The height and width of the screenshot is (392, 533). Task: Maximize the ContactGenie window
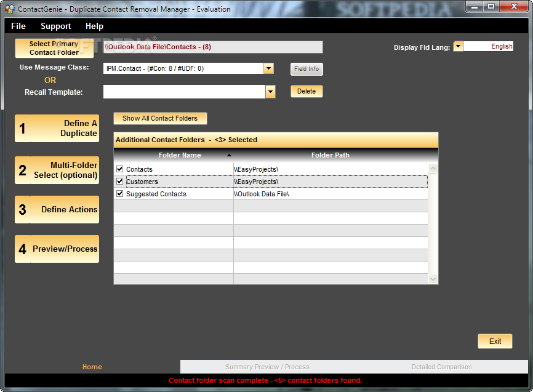(x=491, y=6)
